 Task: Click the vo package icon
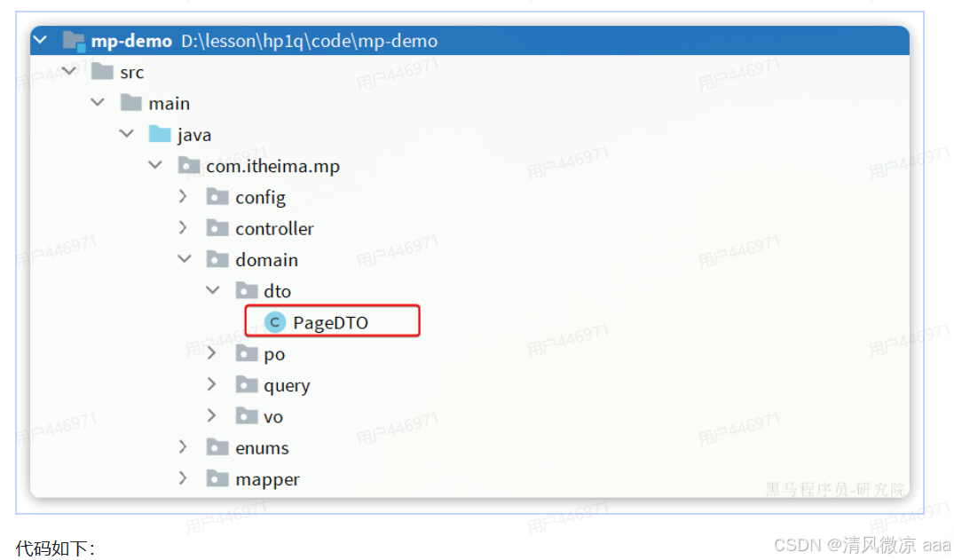247,415
